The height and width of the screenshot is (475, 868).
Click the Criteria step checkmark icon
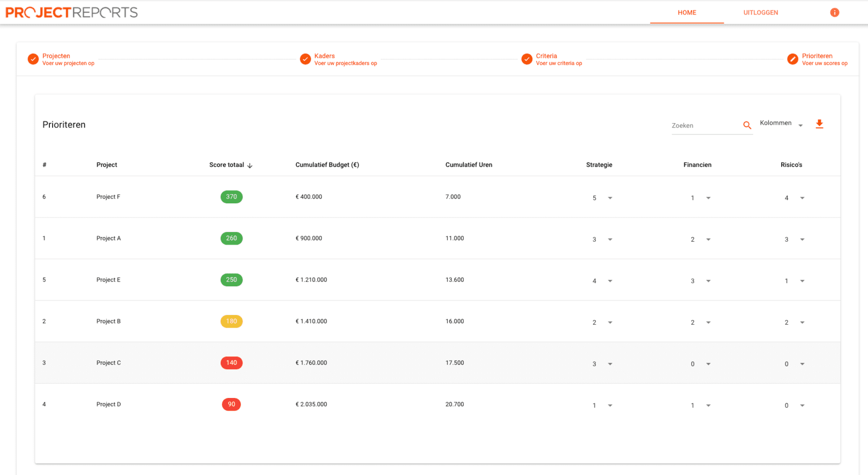click(x=527, y=59)
